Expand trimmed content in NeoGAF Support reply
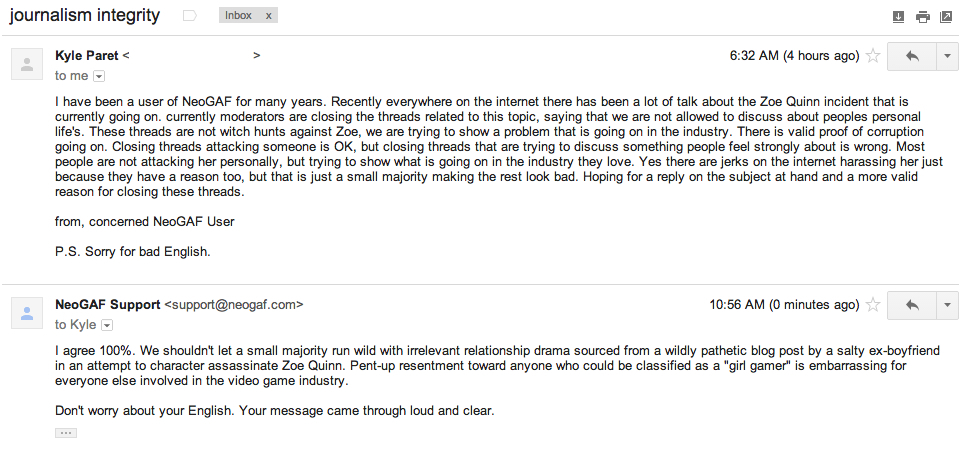Image resolution: width=971 pixels, height=470 pixels. coord(66,433)
